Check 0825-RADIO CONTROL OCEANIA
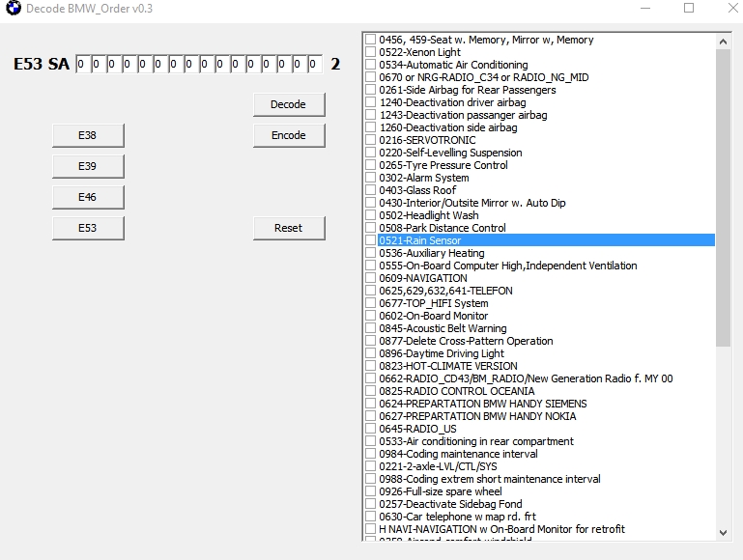Image resolution: width=743 pixels, height=560 pixels. (x=371, y=390)
